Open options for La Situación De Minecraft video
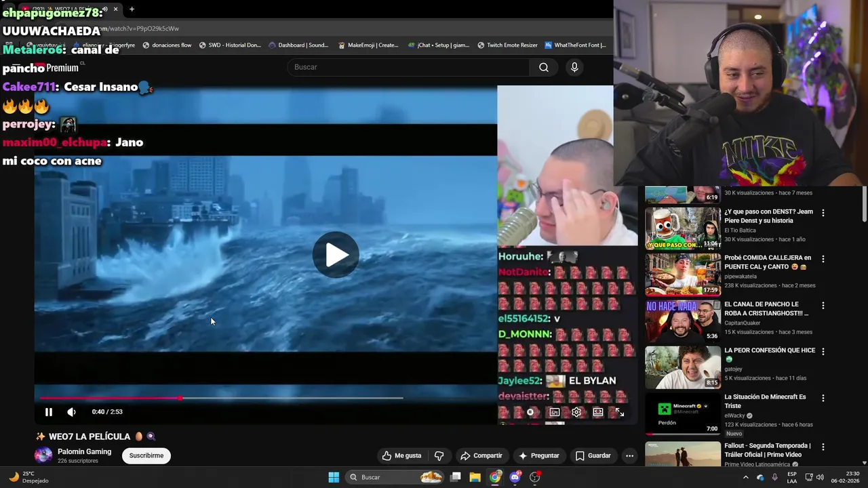The height and width of the screenshot is (488, 868). point(823,398)
